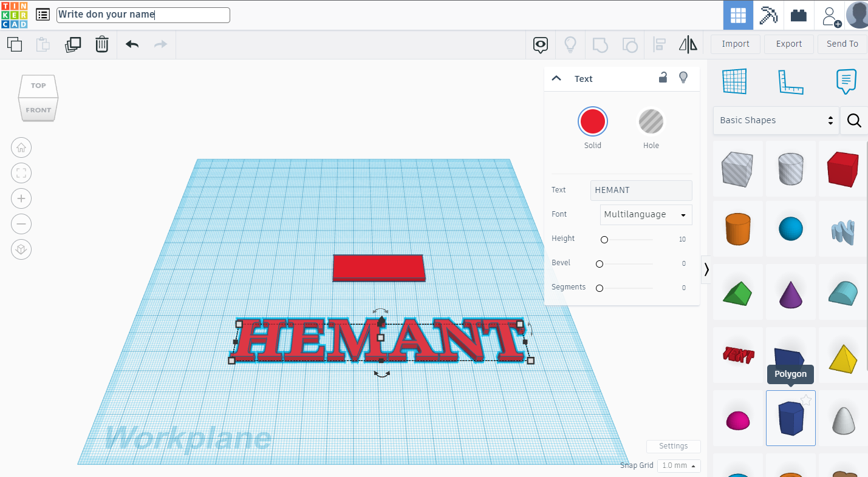Collapse the Text properties panel
868x477 pixels.
pos(556,78)
